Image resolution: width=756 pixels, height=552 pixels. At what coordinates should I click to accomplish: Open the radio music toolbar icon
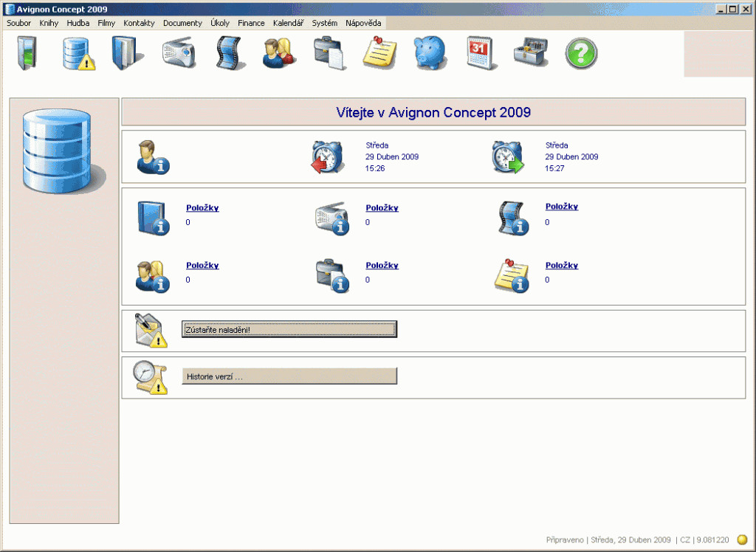[x=179, y=54]
